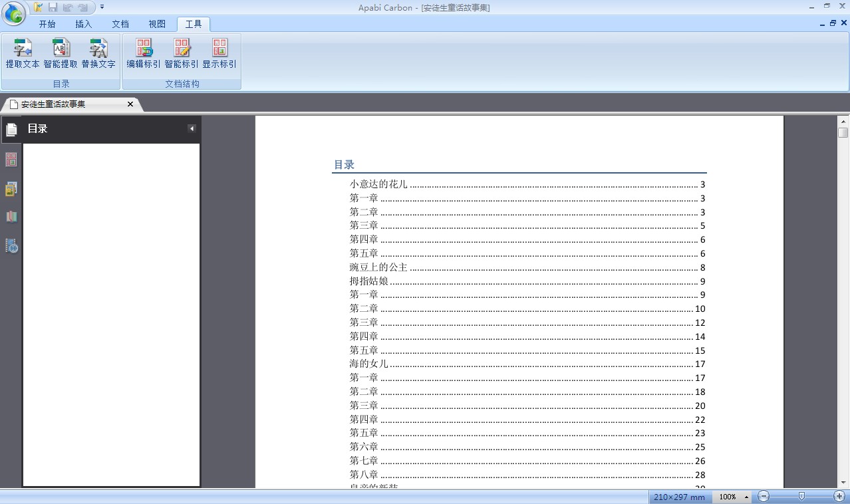Click the 第二章 entry for page 18
Image resolution: width=850 pixels, height=504 pixels.
527,392
